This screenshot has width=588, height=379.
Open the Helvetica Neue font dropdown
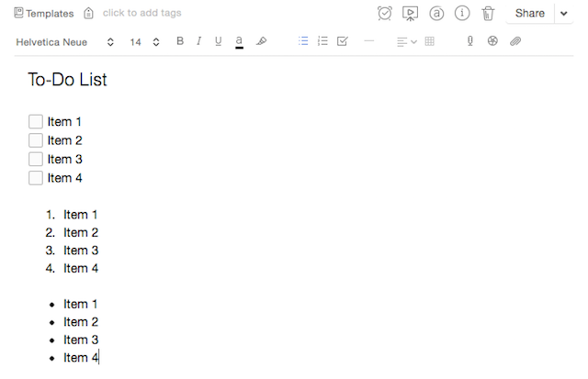pyautogui.click(x=64, y=42)
